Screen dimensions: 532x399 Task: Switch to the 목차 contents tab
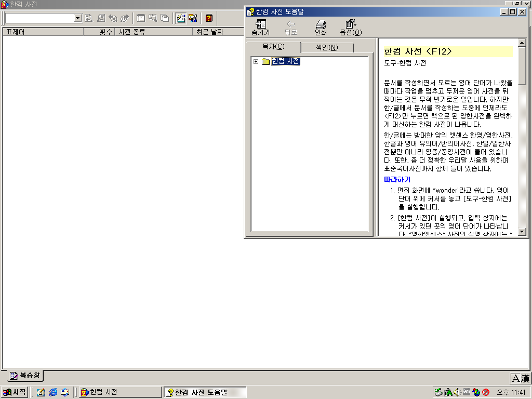pos(273,47)
